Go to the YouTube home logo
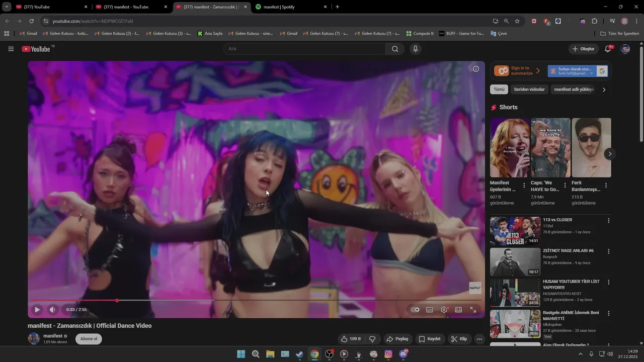Viewport: 644px width, 362px height. pos(36,49)
